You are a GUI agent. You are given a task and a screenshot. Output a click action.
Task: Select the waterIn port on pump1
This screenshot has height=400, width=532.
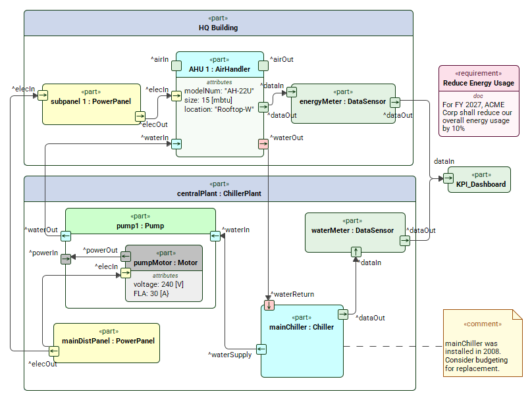coord(215,236)
